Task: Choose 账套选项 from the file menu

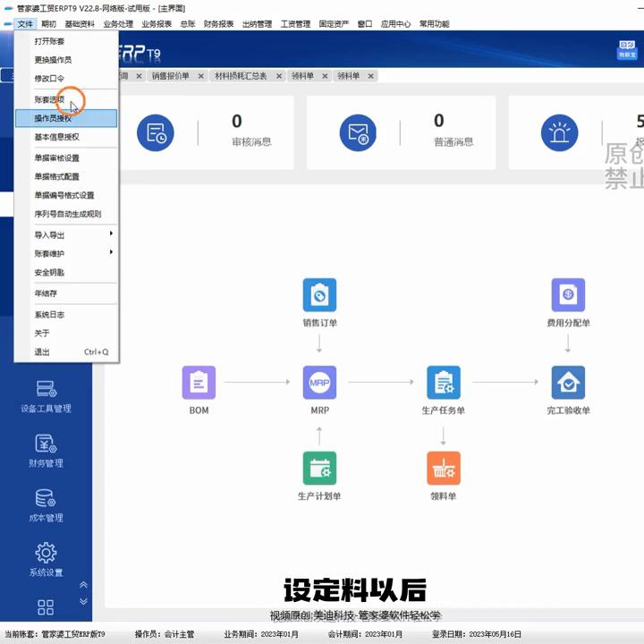Action: coord(66,99)
